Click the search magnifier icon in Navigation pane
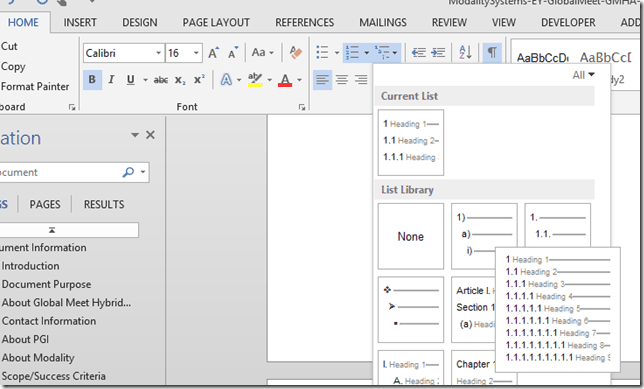Screen dimensions: 644x389 (x=128, y=172)
